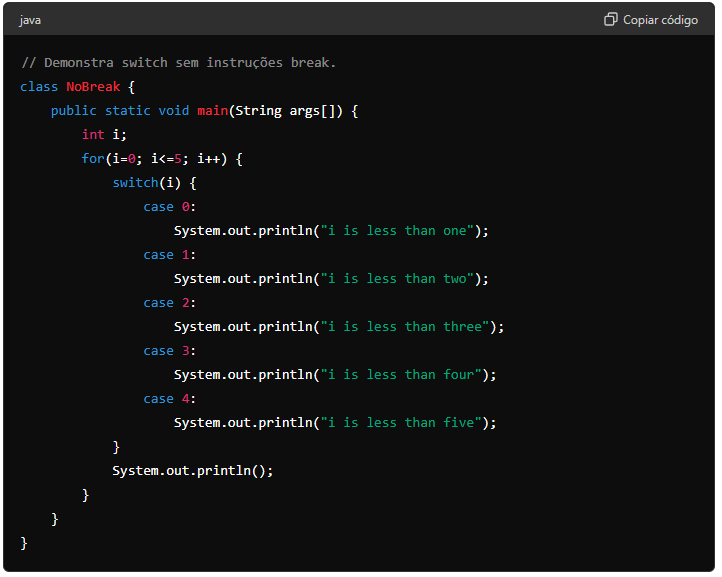Click the "case 3:" label
This screenshot has width=722, height=577.
pos(169,351)
